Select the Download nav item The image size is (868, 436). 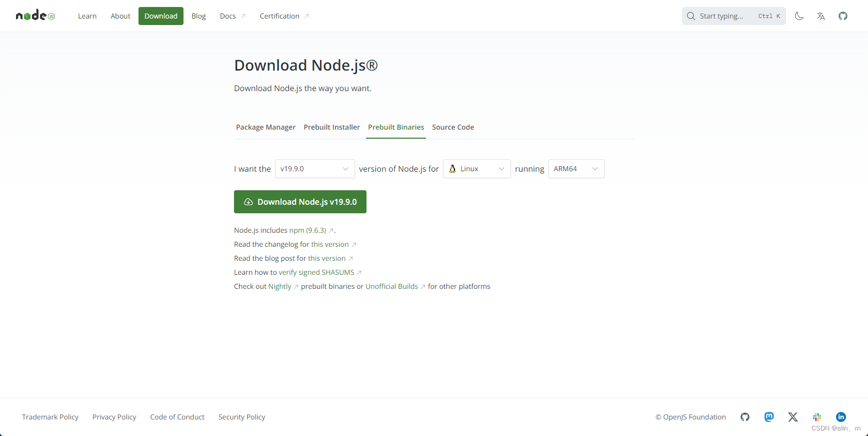coord(161,16)
